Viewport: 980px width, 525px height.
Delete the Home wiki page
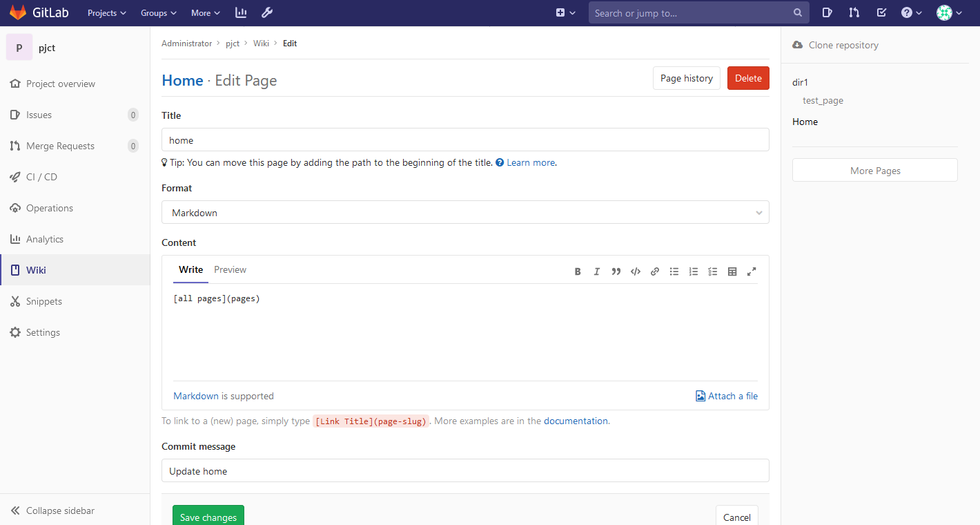click(748, 78)
